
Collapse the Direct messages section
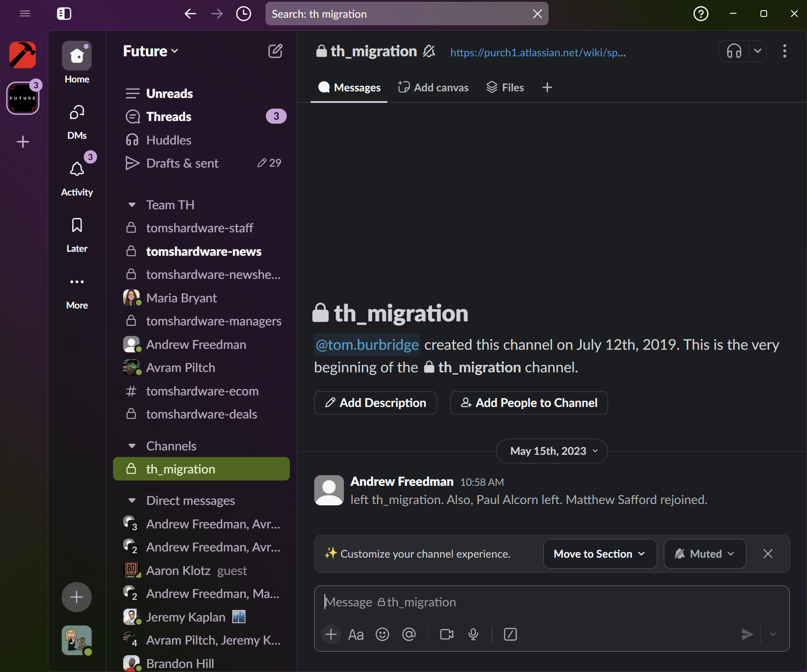132,500
